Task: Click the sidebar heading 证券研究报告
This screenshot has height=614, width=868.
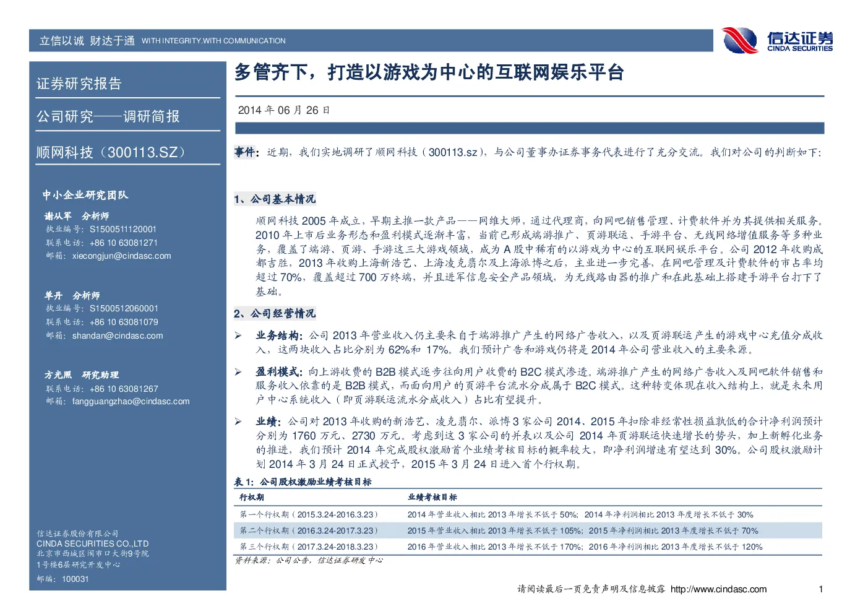Action: click(x=79, y=84)
